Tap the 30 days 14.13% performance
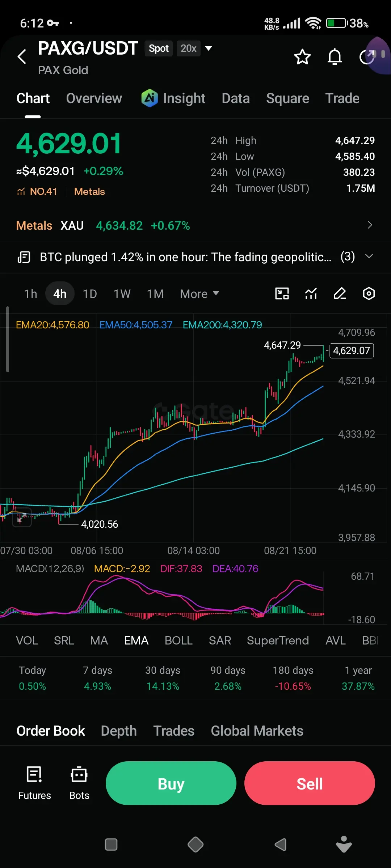The width and height of the screenshot is (391, 868). tap(163, 678)
